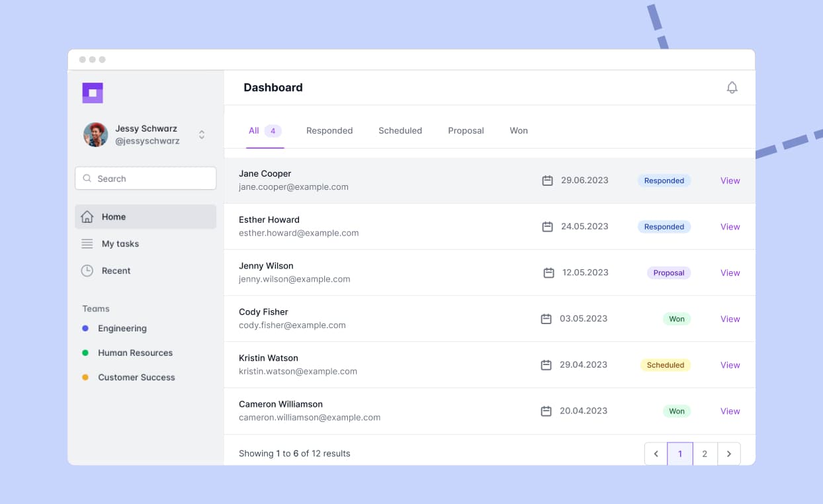Go to previous page arrow
Image resolution: width=823 pixels, height=504 pixels.
[x=656, y=454]
